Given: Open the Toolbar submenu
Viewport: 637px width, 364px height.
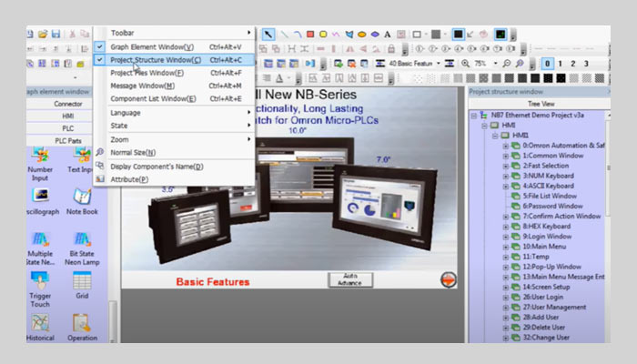Looking at the screenshot, I should pos(175,33).
